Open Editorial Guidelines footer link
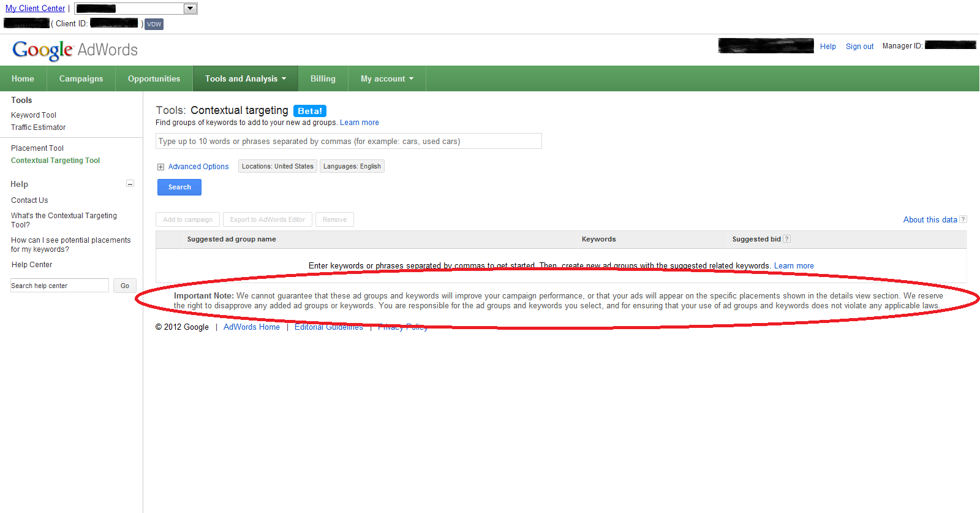980x513 pixels. tap(329, 327)
